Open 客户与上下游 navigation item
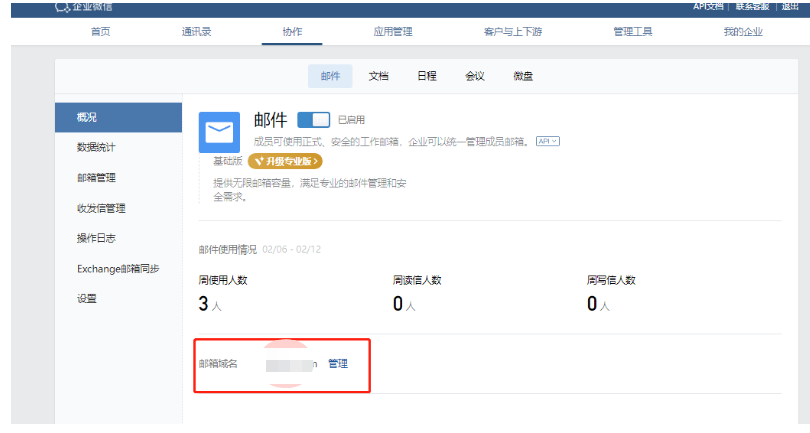The image size is (810, 433). click(x=512, y=32)
